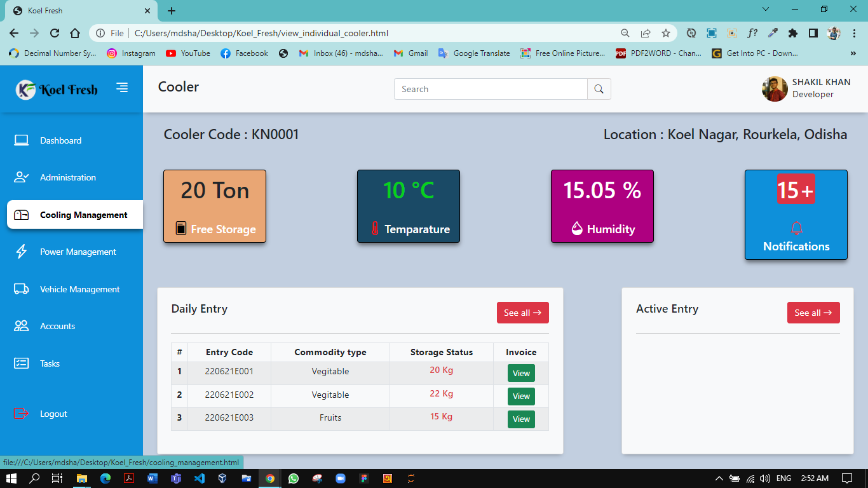
Task: Click the search magnifier button
Action: click(x=599, y=89)
